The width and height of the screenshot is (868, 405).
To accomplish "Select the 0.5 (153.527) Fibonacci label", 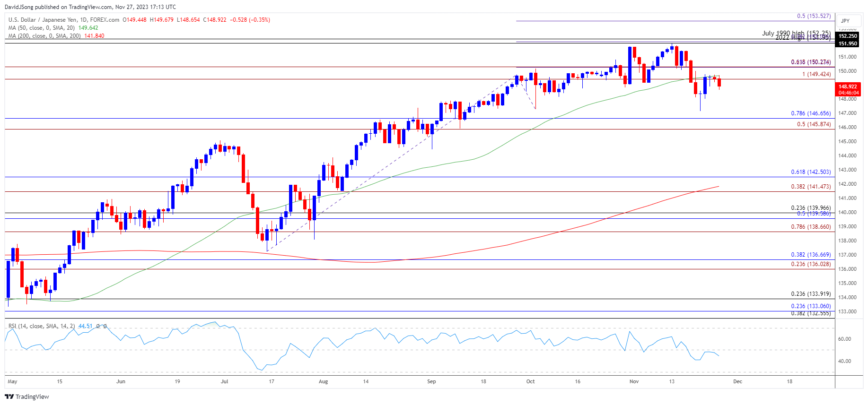I will (x=814, y=16).
